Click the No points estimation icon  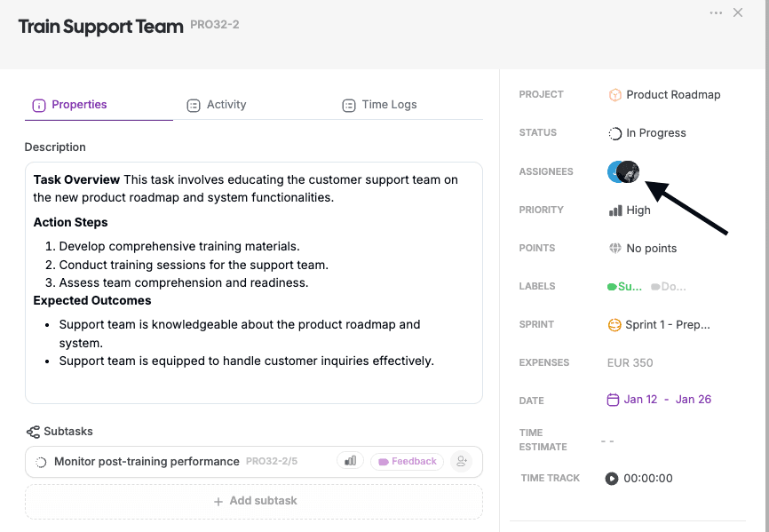[x=614, y=248]
